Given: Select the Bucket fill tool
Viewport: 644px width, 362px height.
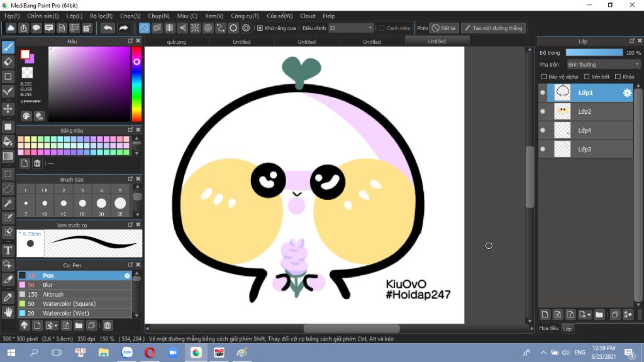Looking at the screenshot, I should (x=8, y=141).
